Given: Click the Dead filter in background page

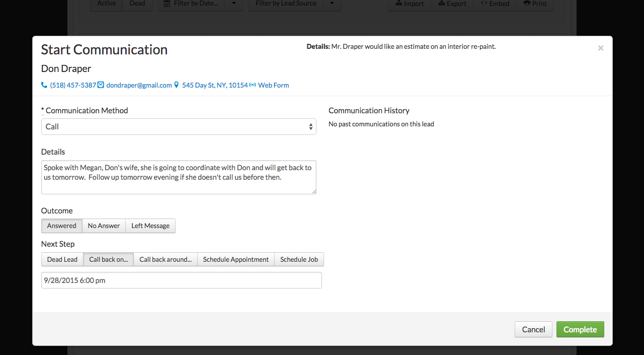Looking at the screenshot, I should [137, 4].
